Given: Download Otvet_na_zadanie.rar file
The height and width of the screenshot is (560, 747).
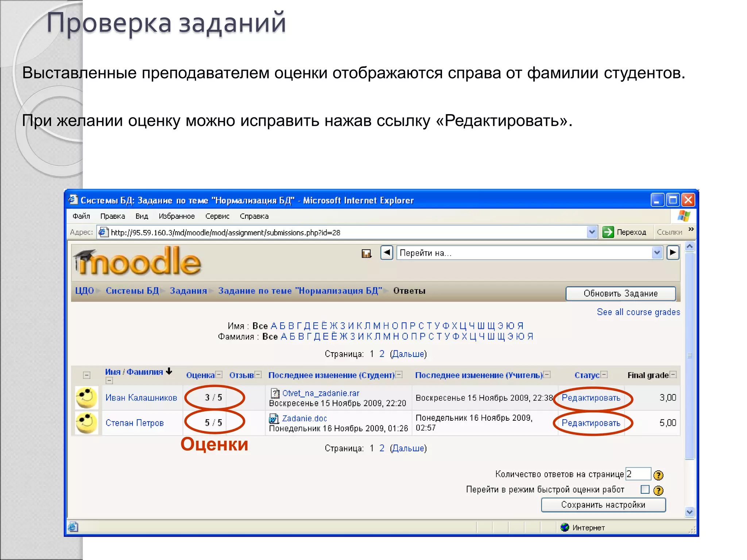Looking at the screenshot, I should point(321,393).
